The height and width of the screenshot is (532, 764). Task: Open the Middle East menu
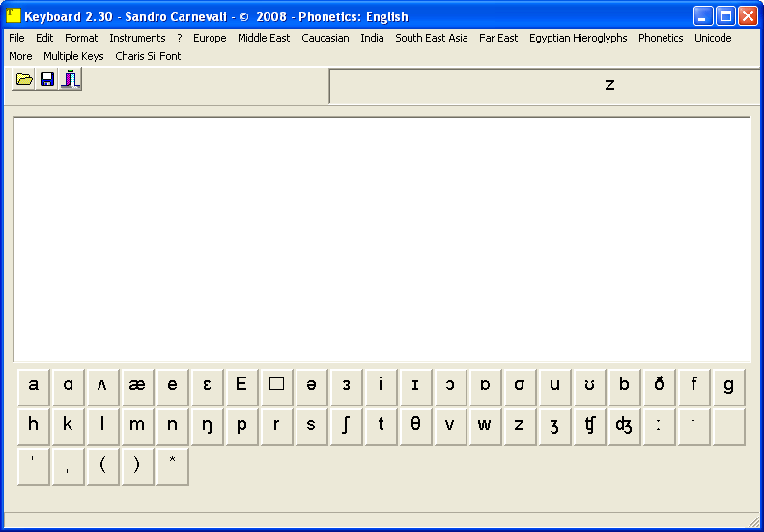click(264, 38)
